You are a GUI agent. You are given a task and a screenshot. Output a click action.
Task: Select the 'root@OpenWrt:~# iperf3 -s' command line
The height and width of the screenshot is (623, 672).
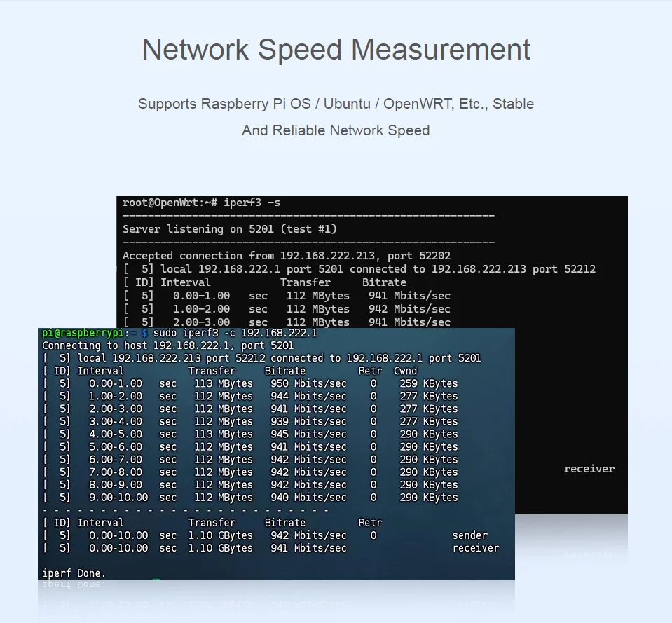[201, 203]
